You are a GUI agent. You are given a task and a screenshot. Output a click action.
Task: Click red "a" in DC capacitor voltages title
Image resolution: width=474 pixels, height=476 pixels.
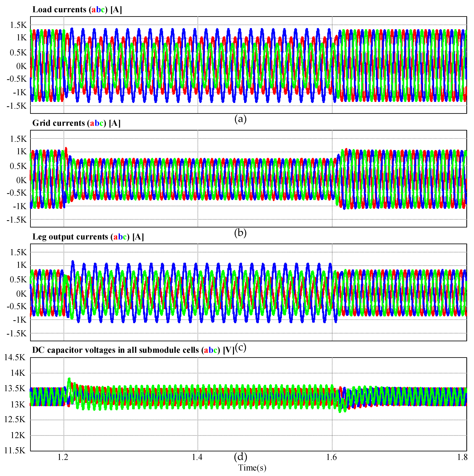coord(206,351)
